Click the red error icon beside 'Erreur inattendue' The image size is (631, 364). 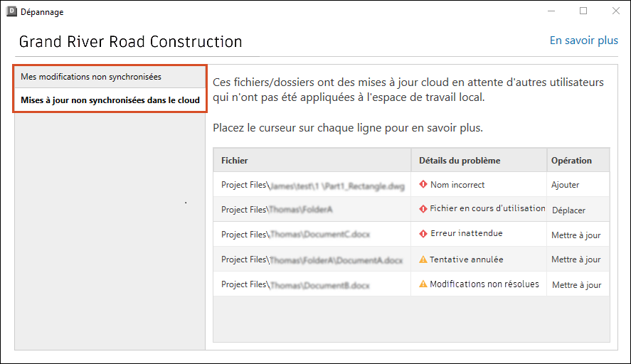click(423, 234)
